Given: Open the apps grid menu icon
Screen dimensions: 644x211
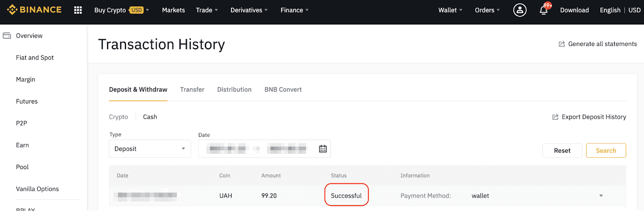Looking at the screenshot, I should 78,10.
